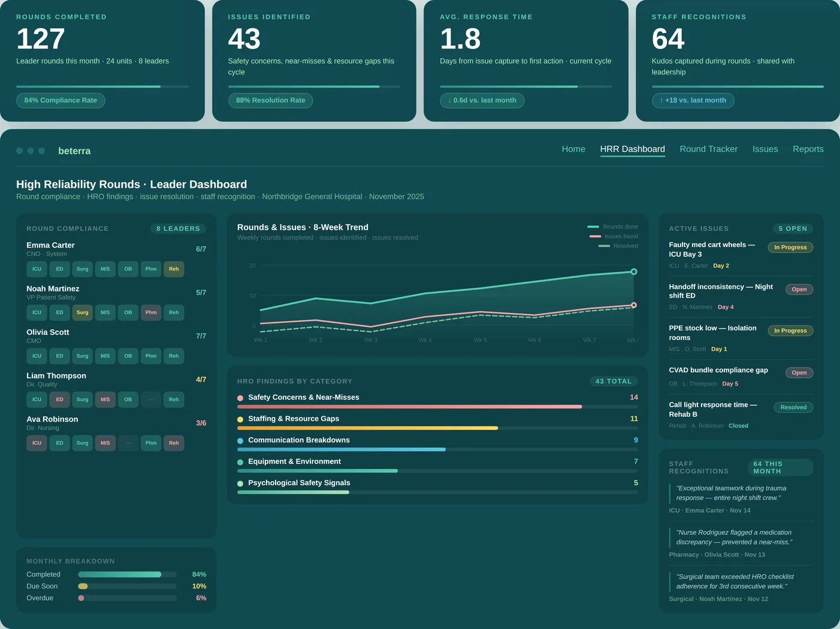Image resolution: width=840 pixels, height=629 pixels.
Task: Switch to the Round Tracker tab
Action: [x=708, y=149]
